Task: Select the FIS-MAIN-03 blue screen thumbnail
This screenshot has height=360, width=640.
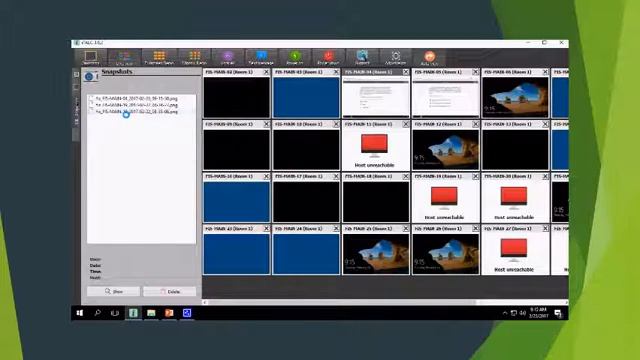Action: tap(306, 97)
